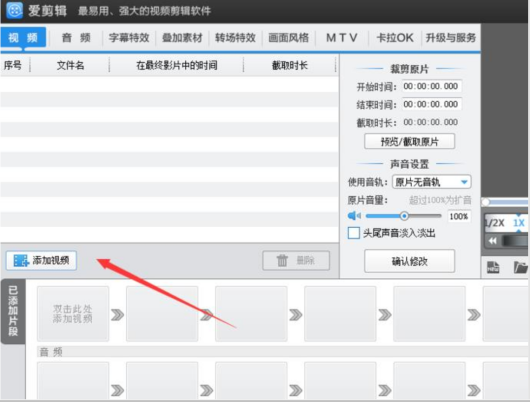Screen dimensions: 530x403
Task: Enable the 头尾声音淡入淡出 checkbox
Action: 354,233
